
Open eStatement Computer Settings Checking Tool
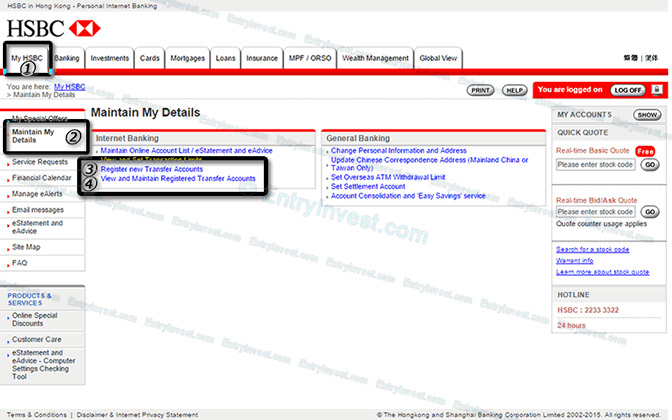click(x=43, y=365)
